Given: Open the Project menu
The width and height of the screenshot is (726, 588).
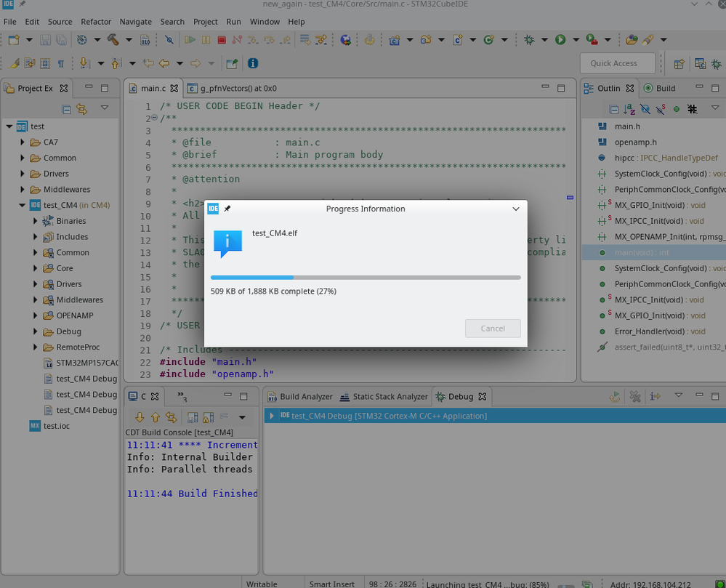Looking at the screenshot, I should pyautogui.click(x=205, y=22).
